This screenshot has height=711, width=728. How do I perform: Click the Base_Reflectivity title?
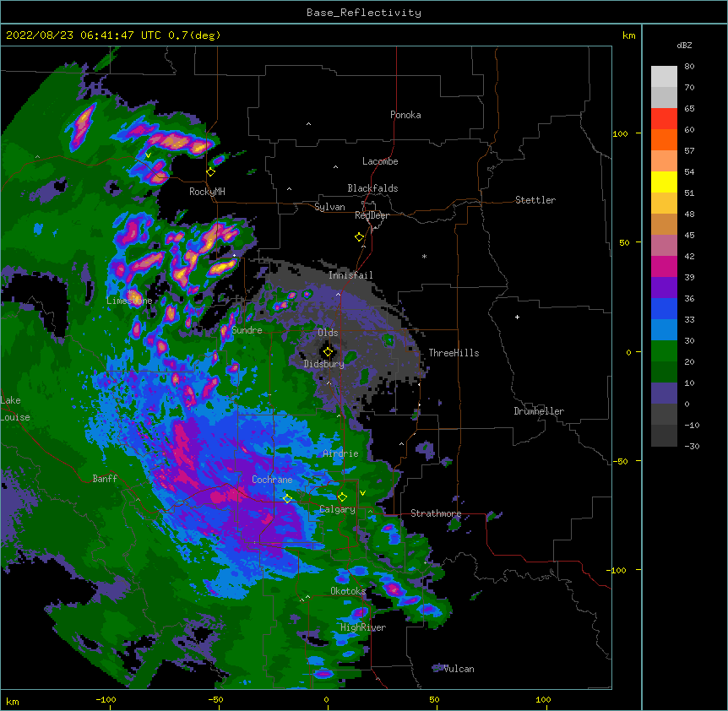pos(364,13)
